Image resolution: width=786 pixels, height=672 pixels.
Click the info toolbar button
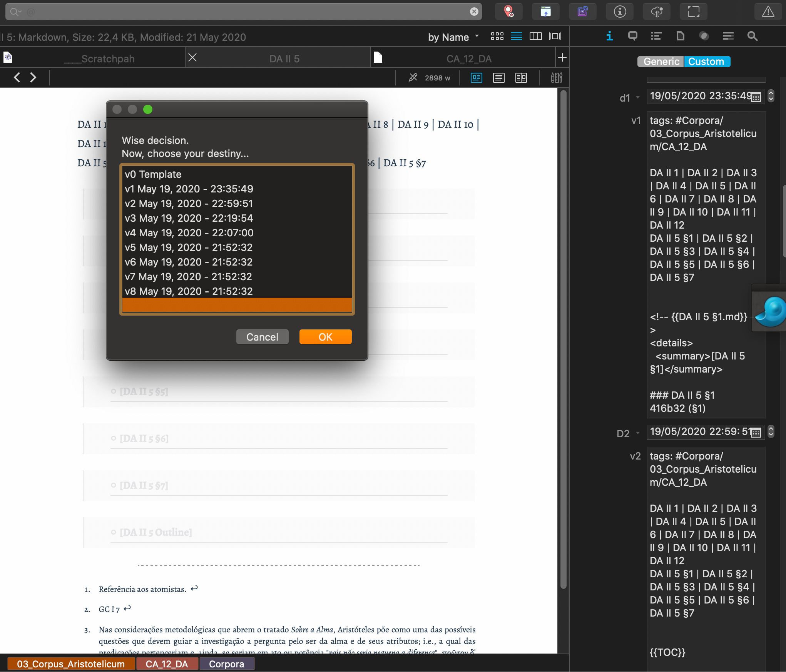click(x=620, y=12)
